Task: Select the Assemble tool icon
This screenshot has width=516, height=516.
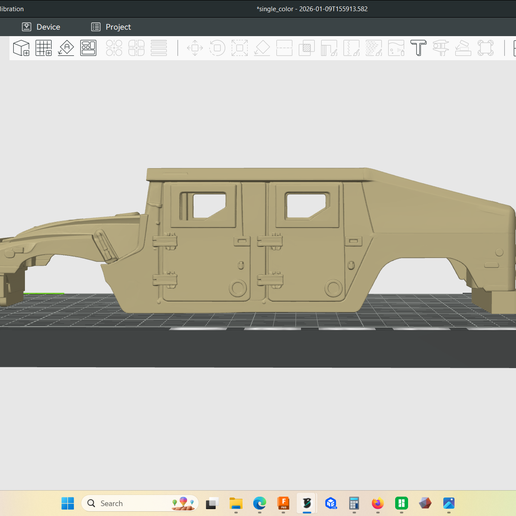Action: (463, 48)
